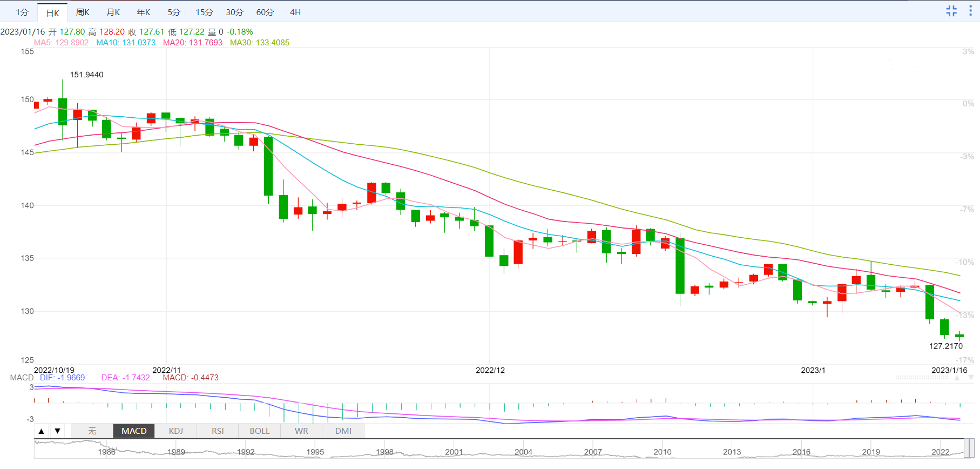Select 无 to hide the indicator
980x469 pixels.
coord(92,431)
